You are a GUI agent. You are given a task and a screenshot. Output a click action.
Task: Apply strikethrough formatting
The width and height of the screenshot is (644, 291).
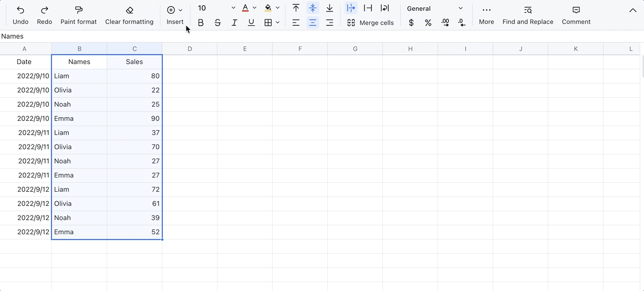click(217, 23)
